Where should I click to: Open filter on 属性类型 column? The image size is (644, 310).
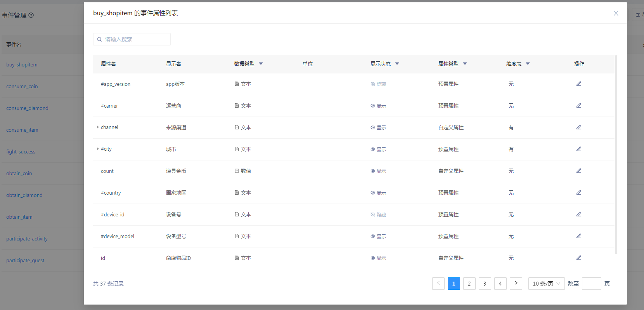coord(465,64)
